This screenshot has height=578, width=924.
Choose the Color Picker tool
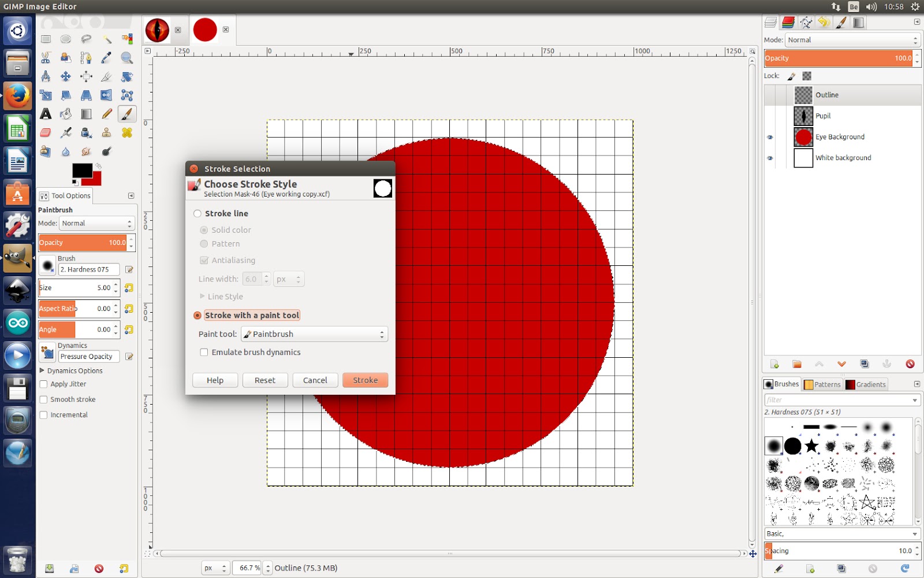pyautogui.click(x=105, y=58)
